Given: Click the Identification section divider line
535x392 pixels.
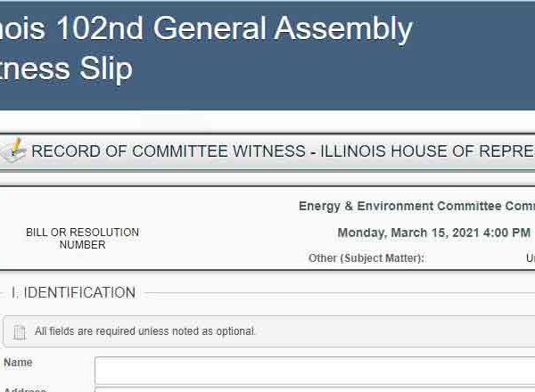Looking at the screenshot, I should tap(340, 293).
